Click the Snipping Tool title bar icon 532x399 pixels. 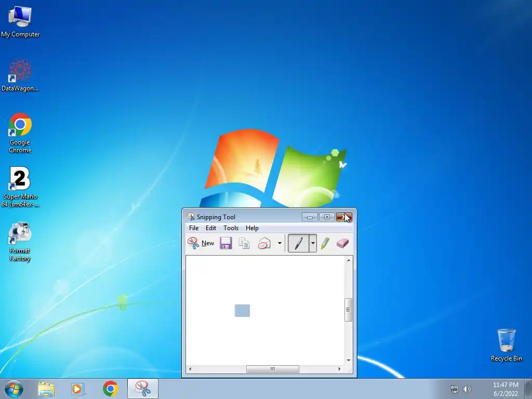pos(191,217)
